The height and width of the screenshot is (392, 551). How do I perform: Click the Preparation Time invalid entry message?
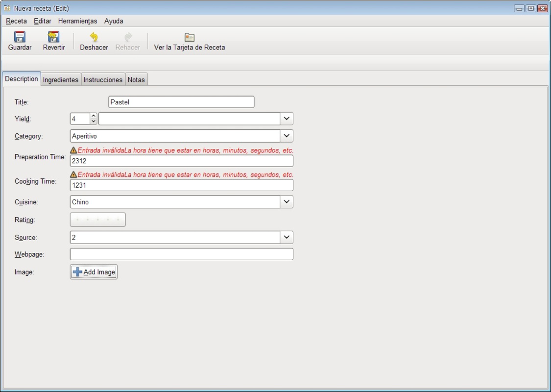[185, 150]
